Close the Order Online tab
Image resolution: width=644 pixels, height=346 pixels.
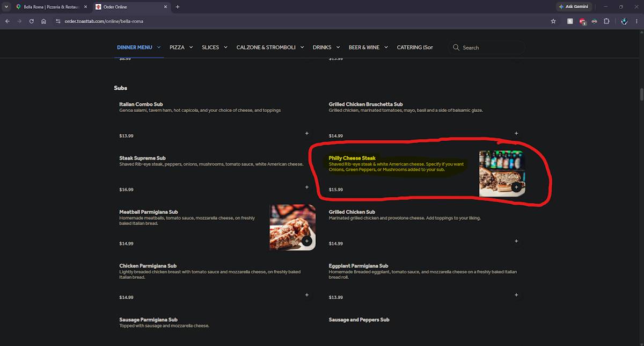pyautogui.click(x=165, y=7)
